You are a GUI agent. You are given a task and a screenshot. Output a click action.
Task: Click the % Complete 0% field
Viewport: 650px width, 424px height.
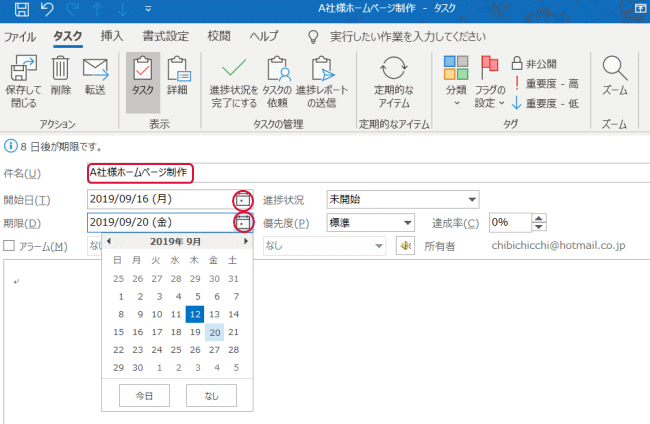pyautogui.click(x=510, y=223)
